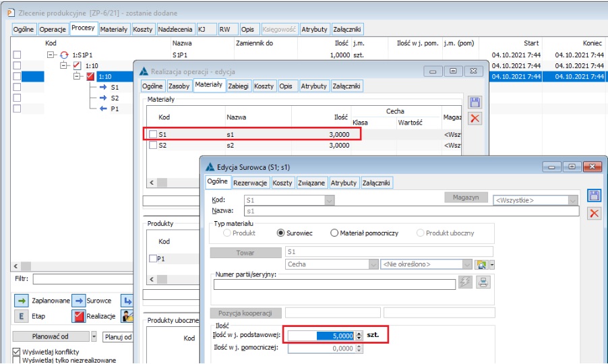Click the Etap 'E' filter icon
The width and height of the screenshot is (608, 364).
pos(21,315)
